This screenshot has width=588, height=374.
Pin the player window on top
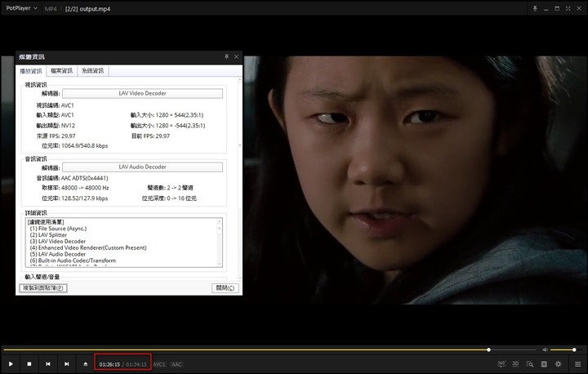click(535, 8)
